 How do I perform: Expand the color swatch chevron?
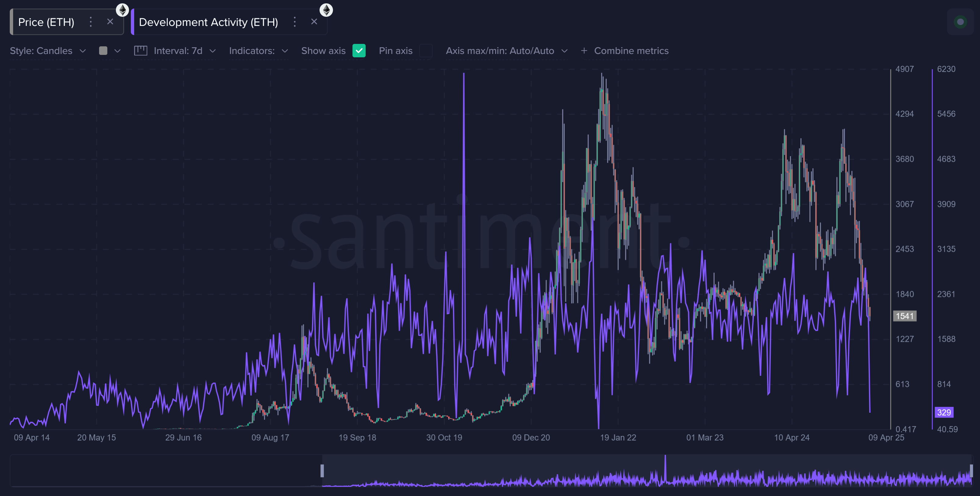[118, 51]
